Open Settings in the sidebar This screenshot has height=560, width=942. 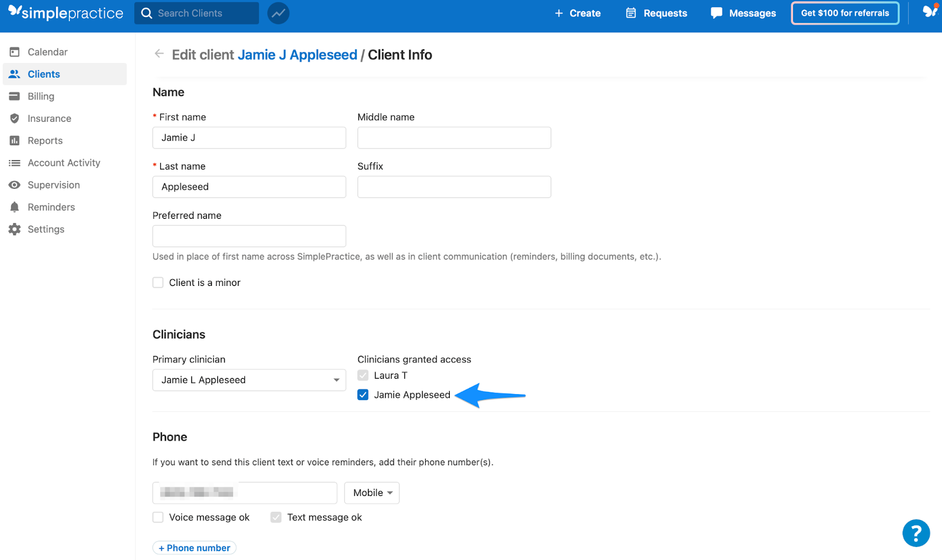pyautogui.click(x=46, y=229)
